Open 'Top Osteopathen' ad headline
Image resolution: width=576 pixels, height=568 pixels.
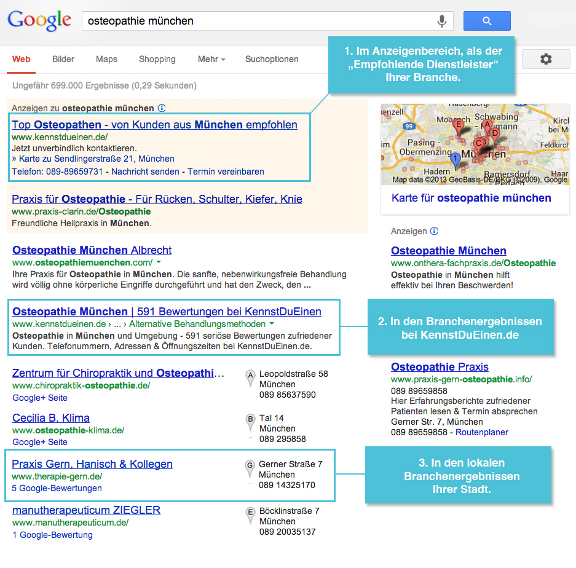tap(155, 125)
